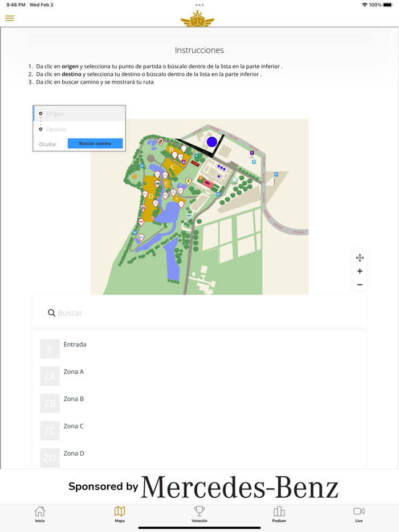Tap the winged crown logo in header
Viewport: 399px width, 532px height.
tap(197, 18)
